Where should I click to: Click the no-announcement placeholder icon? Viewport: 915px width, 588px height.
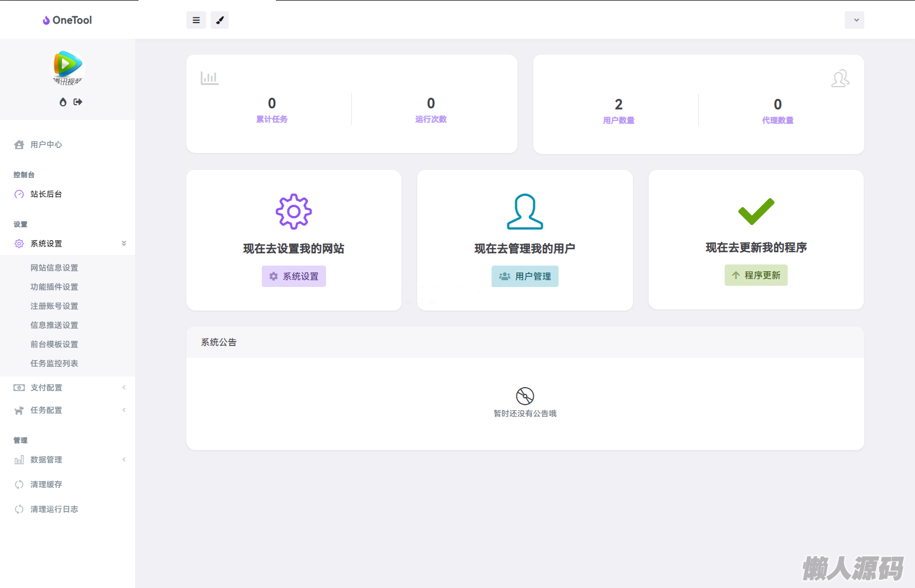point(525,396)
